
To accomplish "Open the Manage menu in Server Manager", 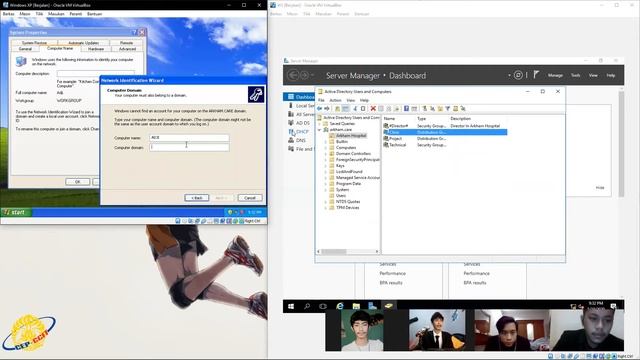I will click(555, 76).
